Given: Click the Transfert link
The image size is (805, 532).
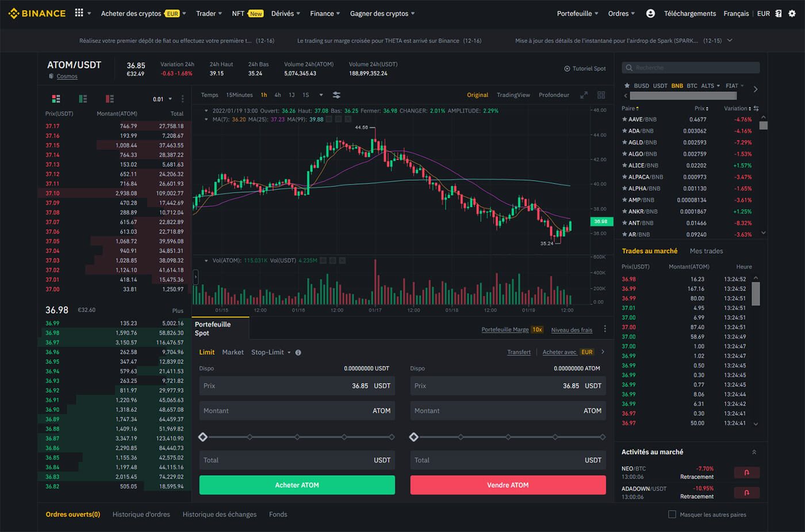Looking at the screenshot, I should click(519, 352).
